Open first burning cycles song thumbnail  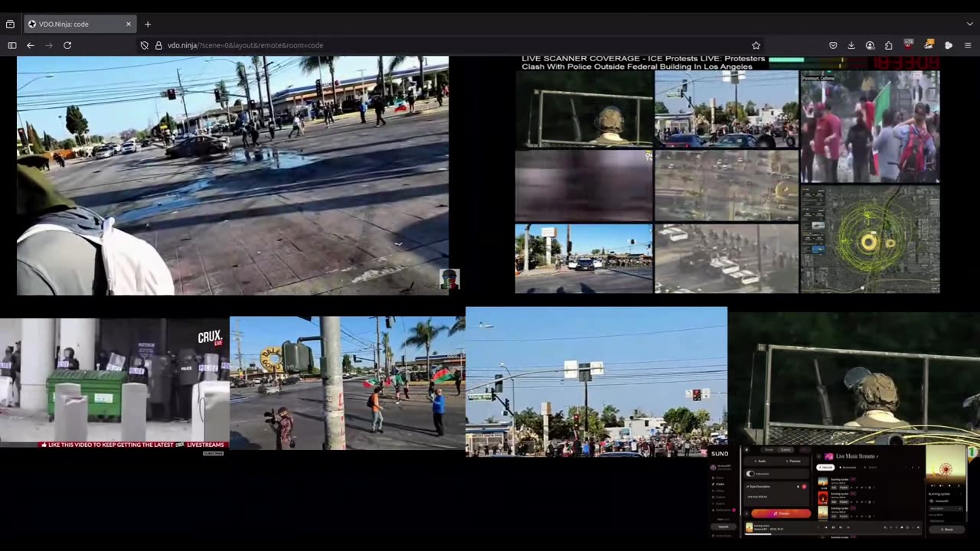pyautogui.click(x=823, y=482)
